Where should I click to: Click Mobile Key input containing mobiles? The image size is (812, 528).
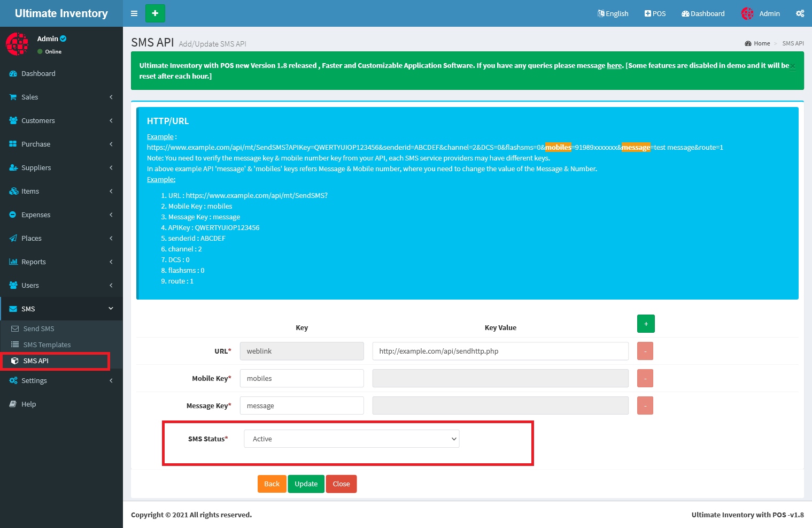[x=302, y=379]
